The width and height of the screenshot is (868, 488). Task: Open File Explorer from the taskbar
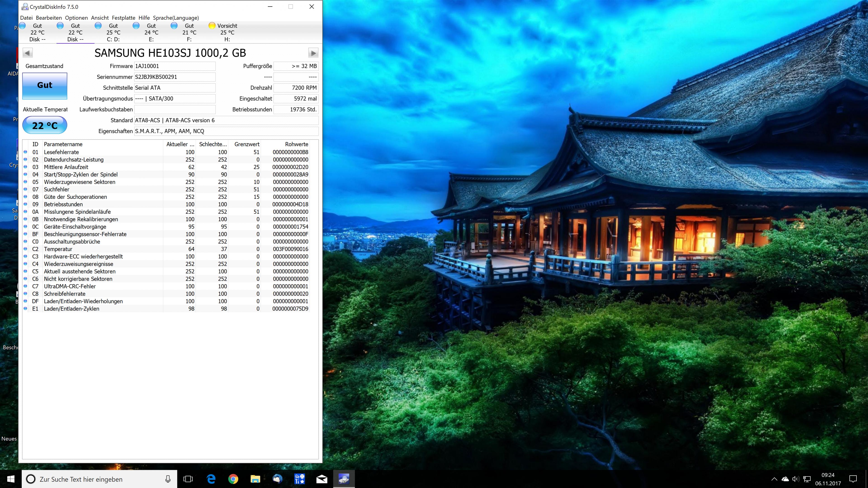(255, 479)
